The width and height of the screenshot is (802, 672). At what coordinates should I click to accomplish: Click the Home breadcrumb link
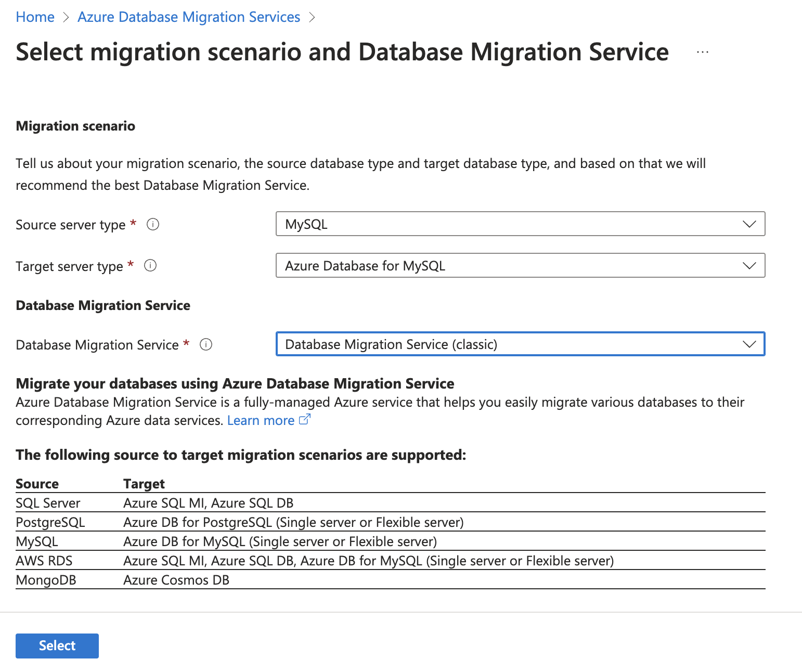coord(35,17)
